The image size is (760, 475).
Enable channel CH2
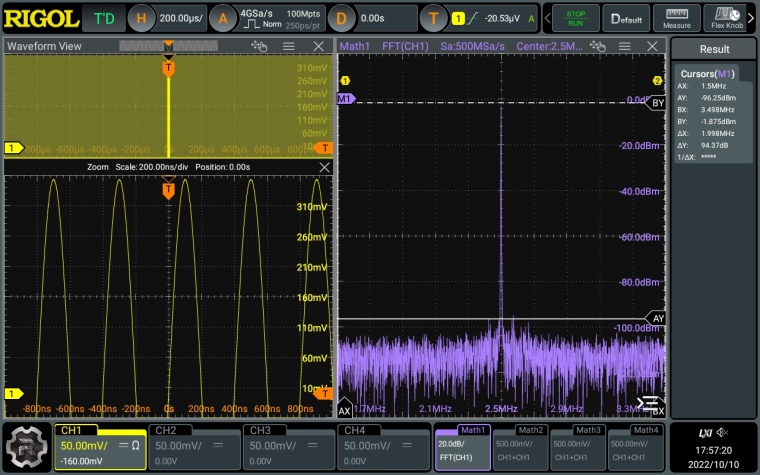coord(194,446)
